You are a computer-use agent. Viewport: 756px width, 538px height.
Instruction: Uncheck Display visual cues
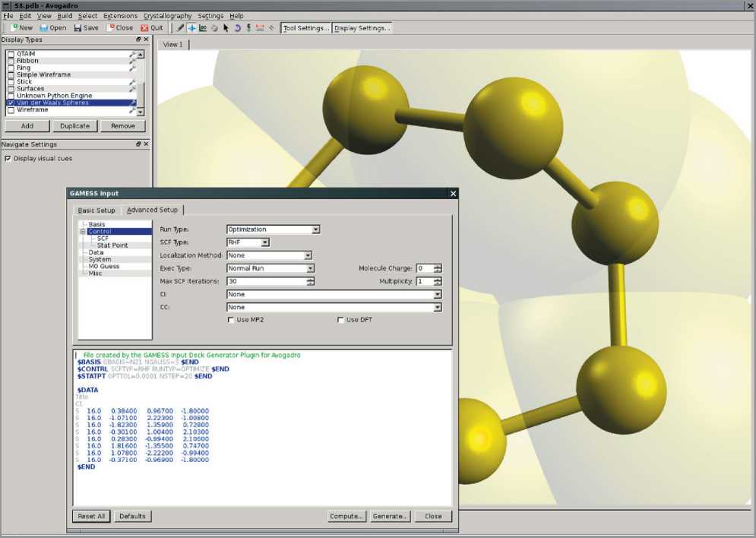(x=8, y=159)
